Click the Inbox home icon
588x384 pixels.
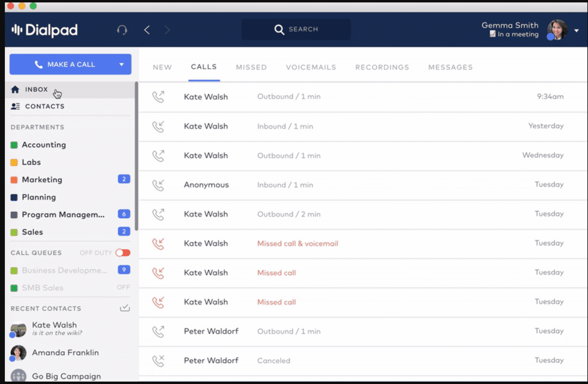pyautogui.click(x=15, y=89)
